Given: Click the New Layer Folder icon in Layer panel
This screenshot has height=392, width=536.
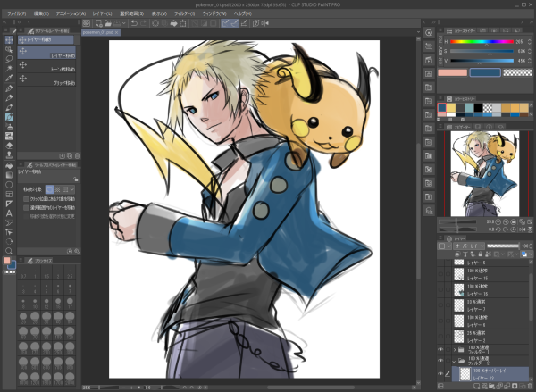Looking at the screenshot, I should point(492,387).
